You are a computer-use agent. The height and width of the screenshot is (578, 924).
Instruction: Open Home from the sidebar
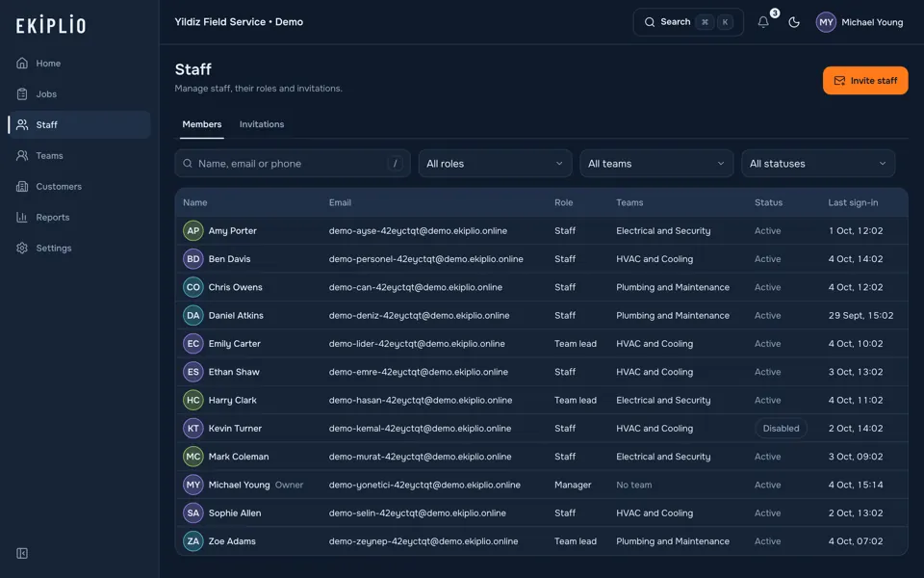pyautogui.click(x=79, y=64)
